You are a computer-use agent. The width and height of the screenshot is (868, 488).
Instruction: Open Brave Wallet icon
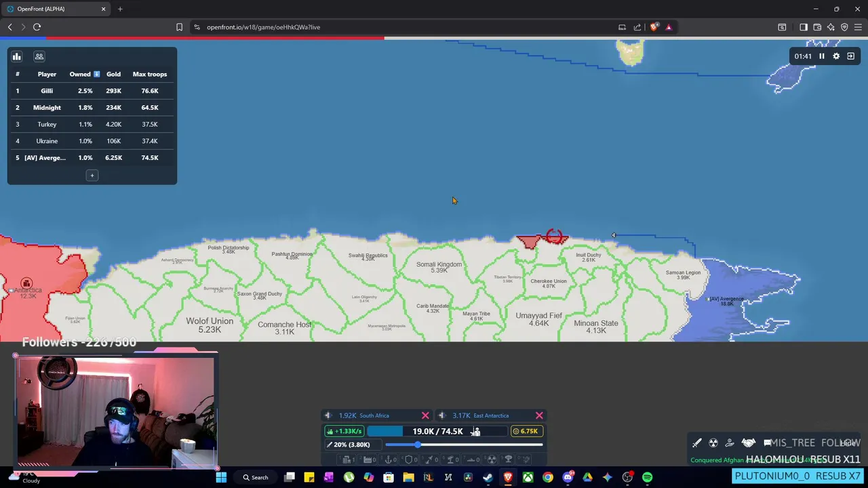pyautogui.click(x=817, y=27)
